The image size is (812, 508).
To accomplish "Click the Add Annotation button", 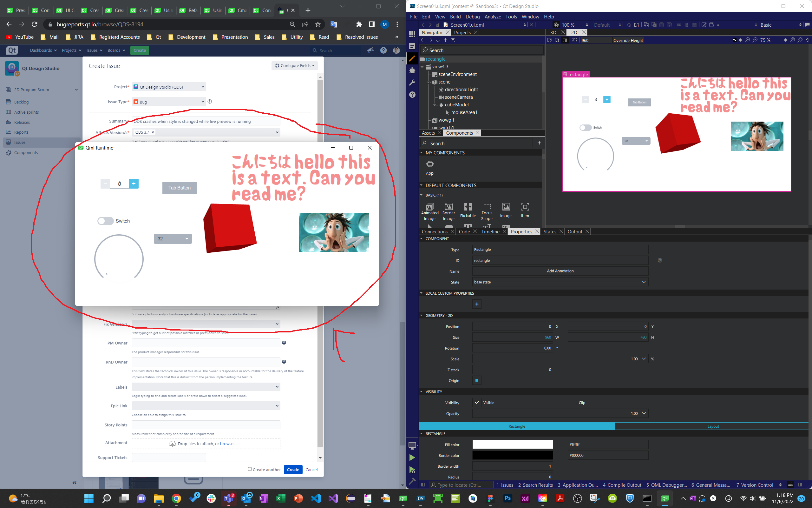I will (x=560, y=271).
